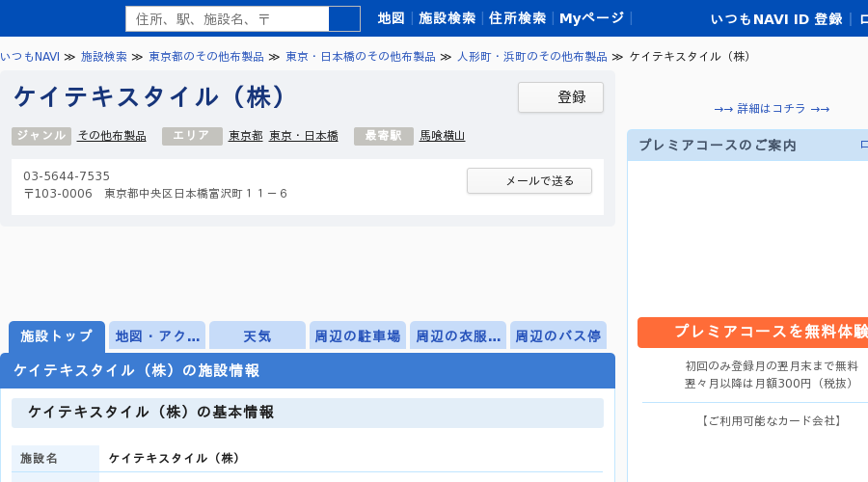This screenshot has width=868, height=482.
Task: Select the 周辺の駐車場 tab
Action: pyautogui.click(x=358, y=335)
